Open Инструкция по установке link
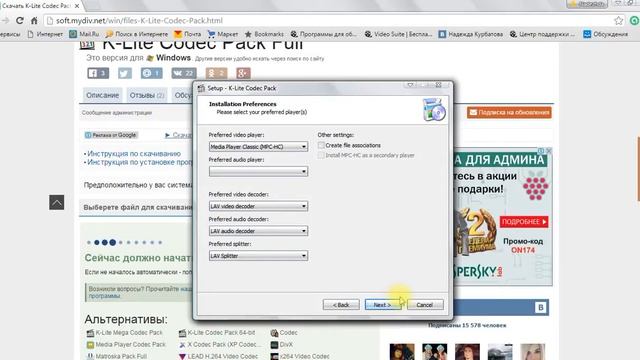The width and height of the screenshot is (640, 360). click(x=140, y=162)
